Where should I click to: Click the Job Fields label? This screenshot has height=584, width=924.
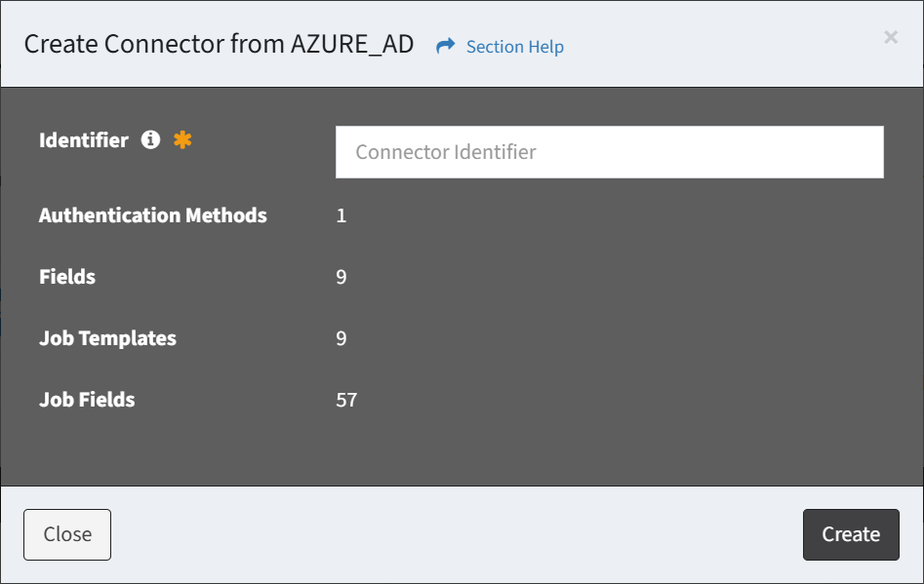[87, 400]
